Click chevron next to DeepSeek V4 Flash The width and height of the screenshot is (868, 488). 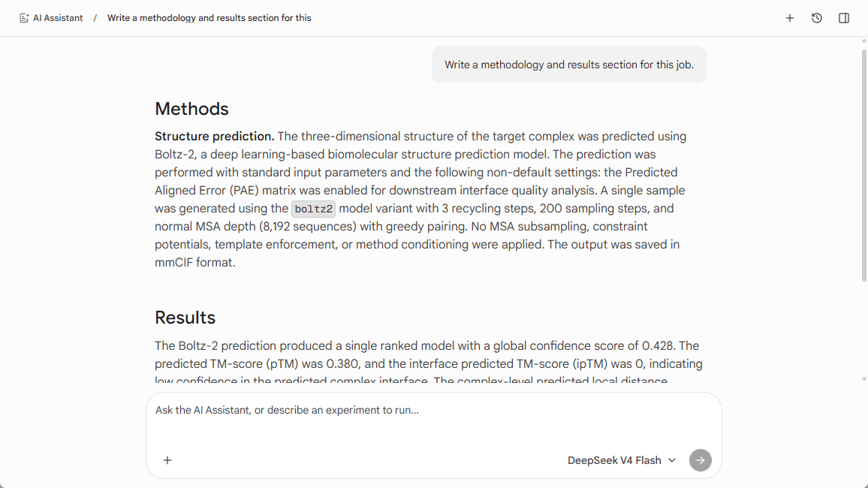(672, 460)
